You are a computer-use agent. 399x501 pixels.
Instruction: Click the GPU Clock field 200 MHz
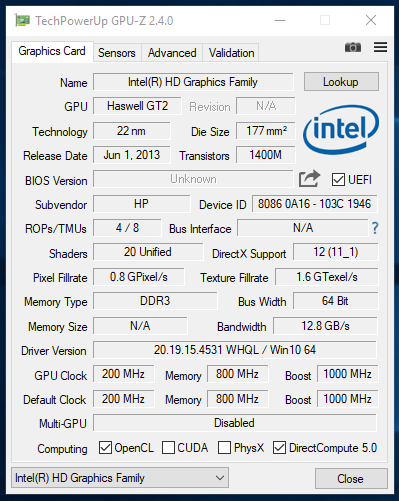pos(124,374)
